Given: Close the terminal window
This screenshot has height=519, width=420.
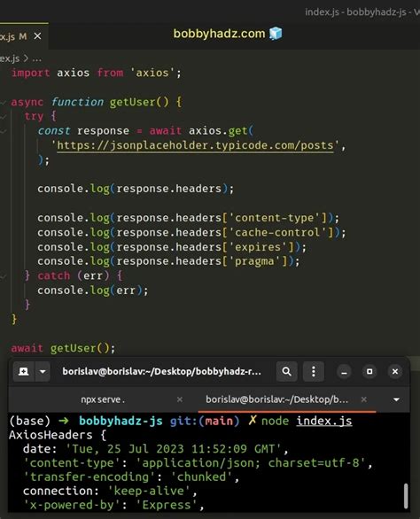Looking at the screenshot, I should coord(395,372).
